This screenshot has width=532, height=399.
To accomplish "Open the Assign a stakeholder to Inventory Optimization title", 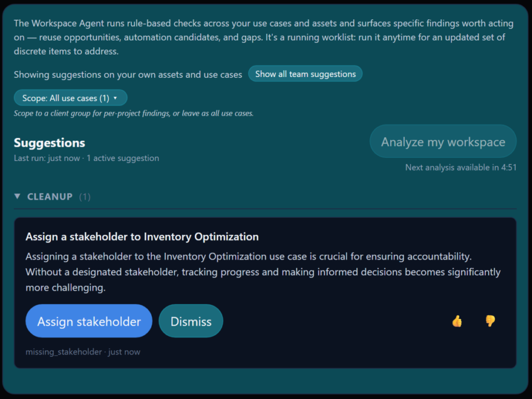I will click(142, 236).
